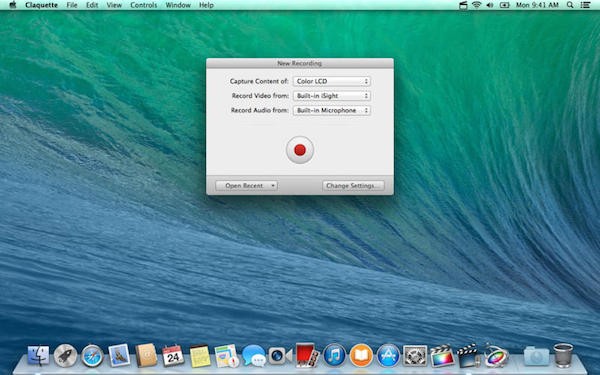
Task: Open the Edit menu
Action: 92,5
